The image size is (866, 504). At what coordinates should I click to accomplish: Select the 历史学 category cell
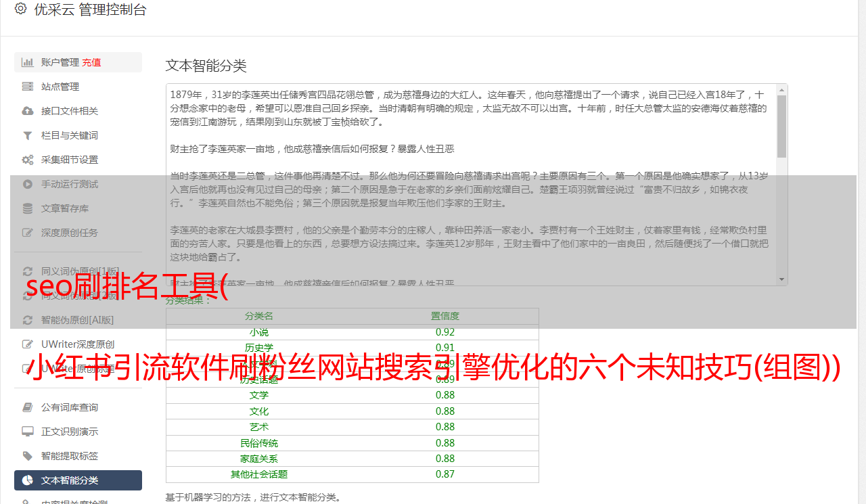pyautogui.click(x=259, y=348)
